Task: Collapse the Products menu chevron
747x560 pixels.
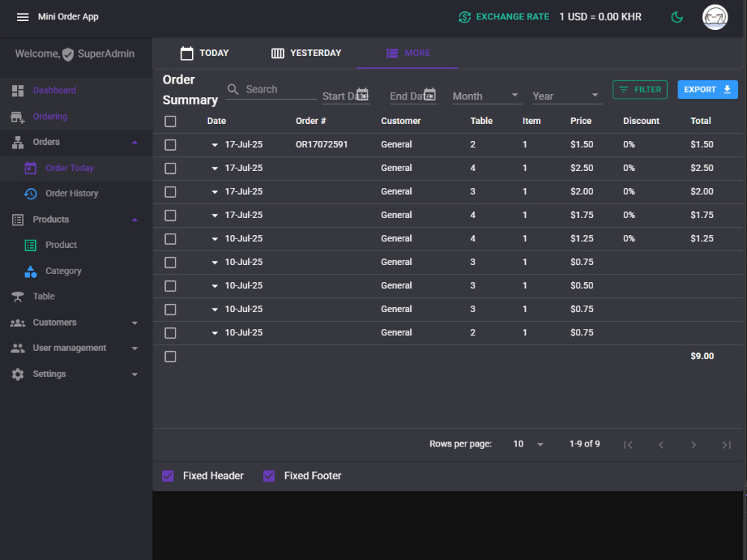Action: [x=134, y=220]
